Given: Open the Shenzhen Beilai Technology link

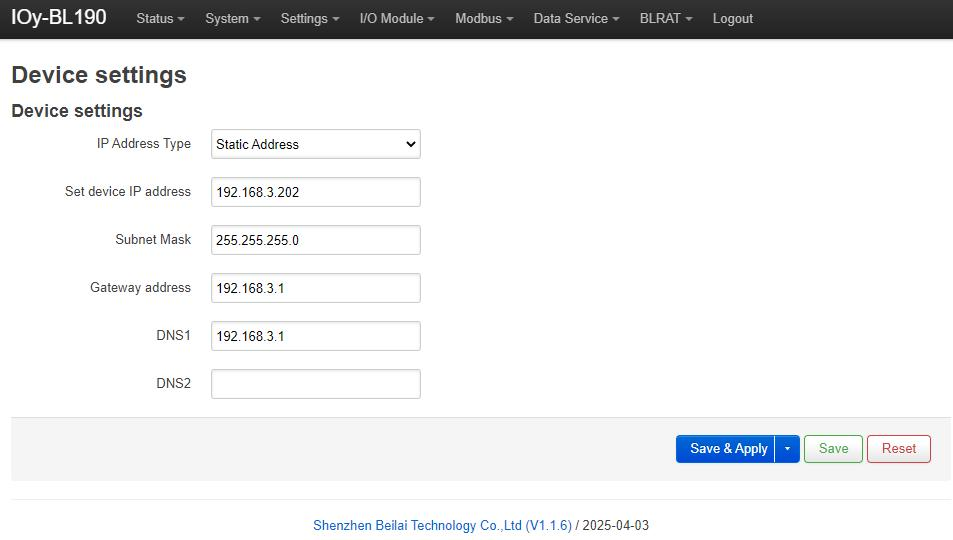Looking at the screenshot, I should (442, 525).
